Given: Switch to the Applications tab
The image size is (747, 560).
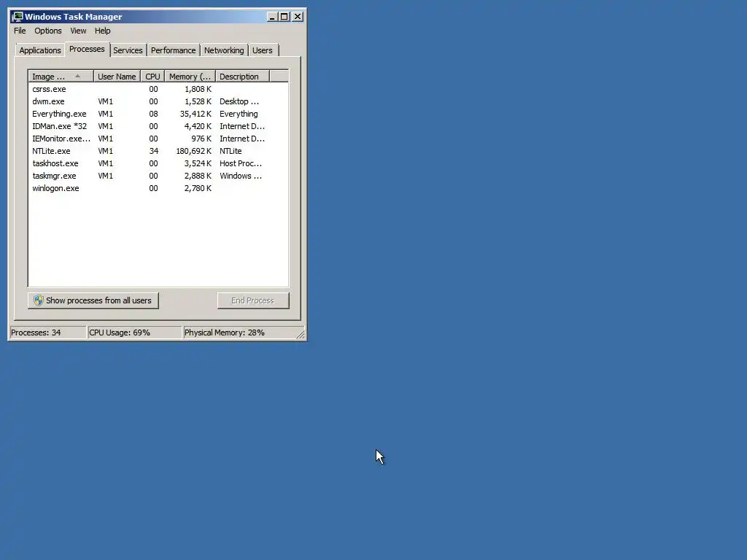Looking at the screenshot, I should pyautogui.click(x=40, y=50).
